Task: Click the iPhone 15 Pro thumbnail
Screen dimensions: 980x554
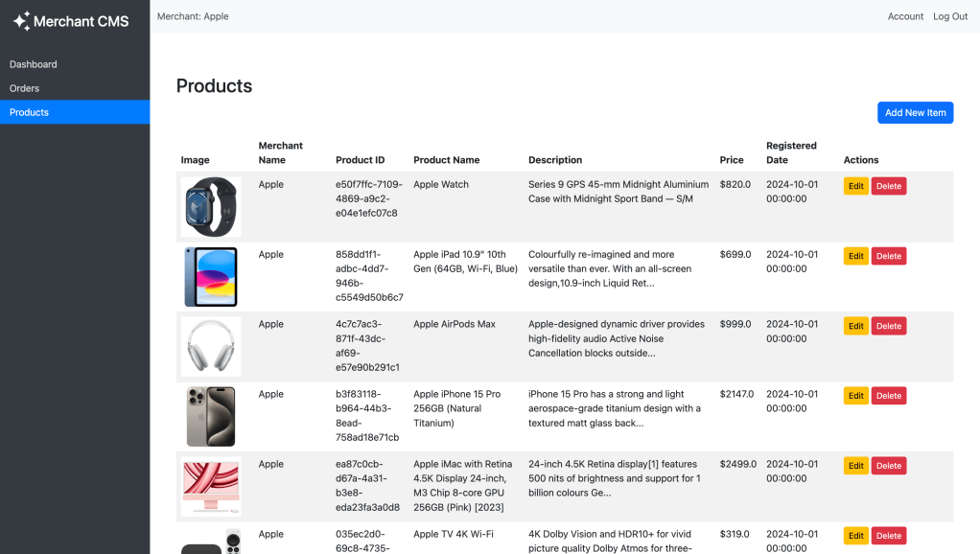Action: coord(210,416)
